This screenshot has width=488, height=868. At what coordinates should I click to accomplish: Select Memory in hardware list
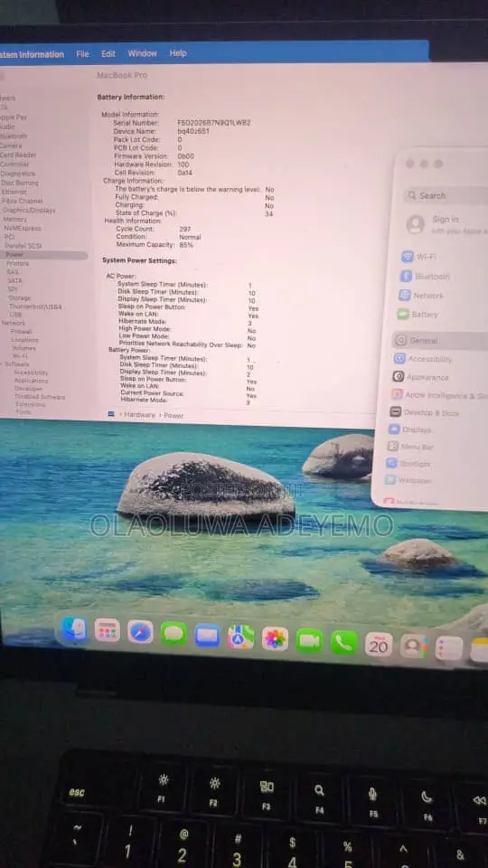pyautogui.click(x=15, y=220)
